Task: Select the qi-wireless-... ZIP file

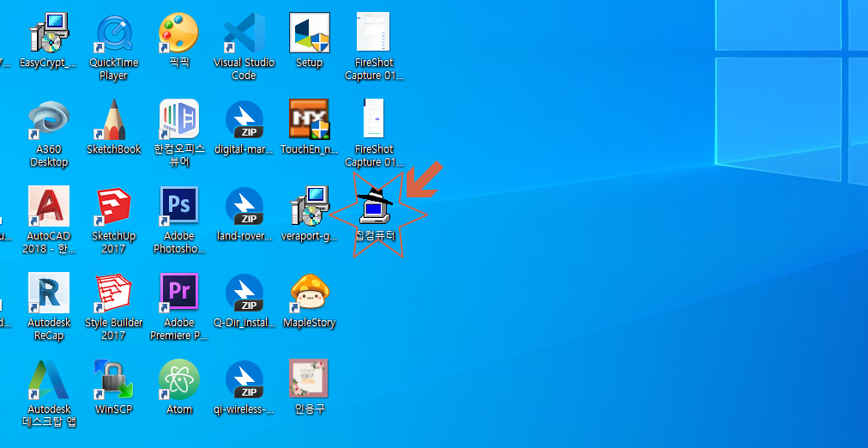Action: (244, 379)
